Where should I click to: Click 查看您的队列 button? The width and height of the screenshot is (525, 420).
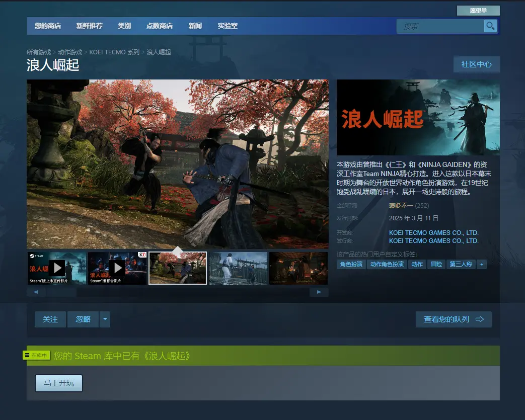click(454, 319)
